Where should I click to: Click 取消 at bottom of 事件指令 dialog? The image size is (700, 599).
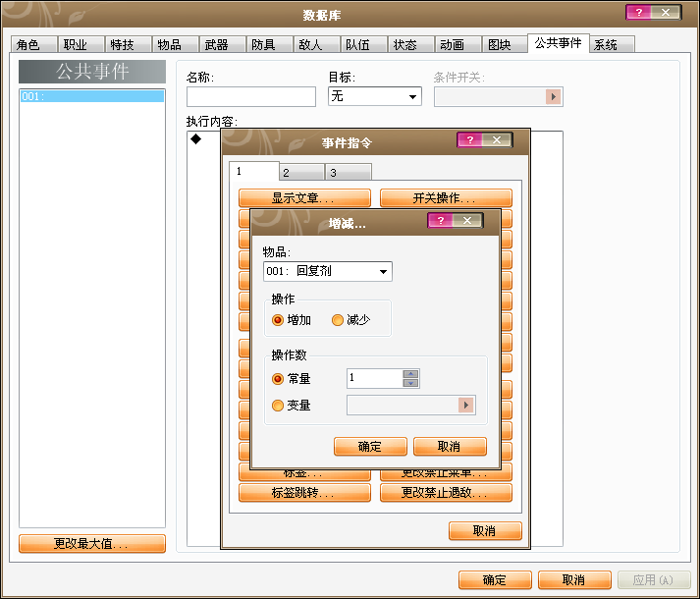click(x=485, y=530)
